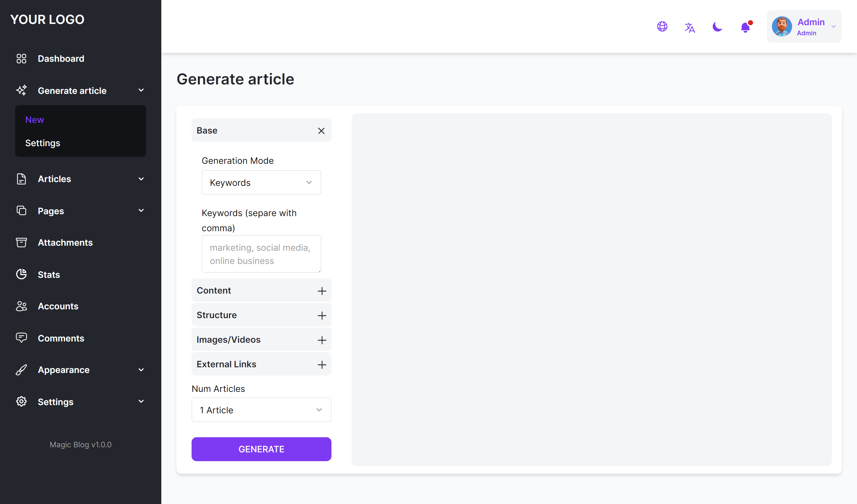Open the translate language icon
Image resolution: width=857 pixels, height=504 pixels.
click(x=689, y=27)
